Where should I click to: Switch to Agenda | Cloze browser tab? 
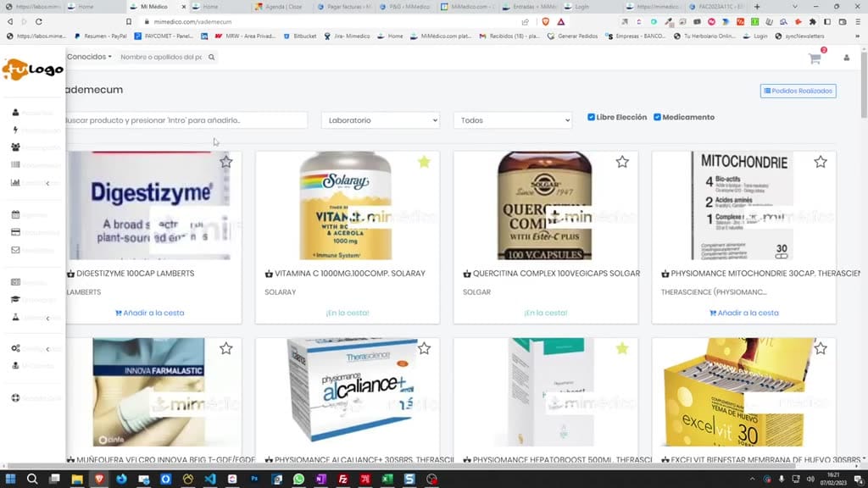click(x=280, y=7)
